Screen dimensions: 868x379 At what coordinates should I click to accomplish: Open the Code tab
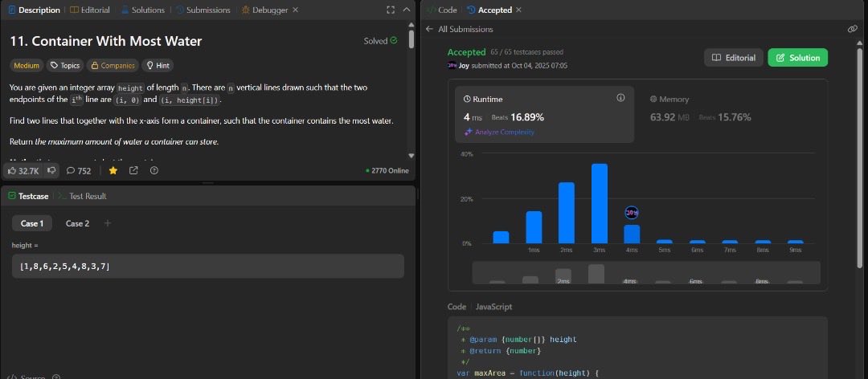tap(442, 10)
